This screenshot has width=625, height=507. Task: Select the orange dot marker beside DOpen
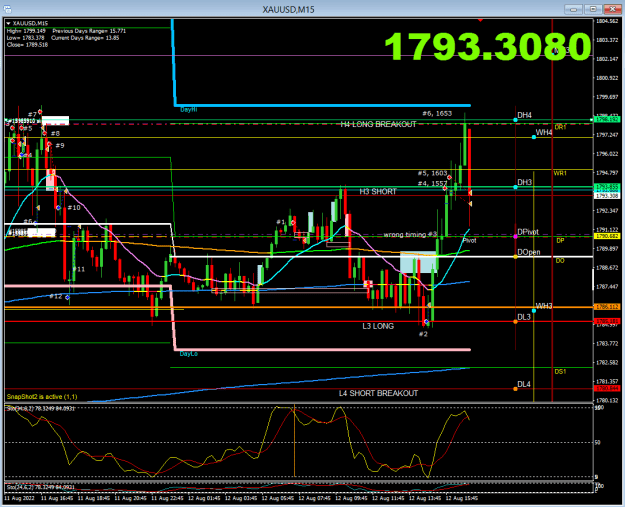[515, 257]
